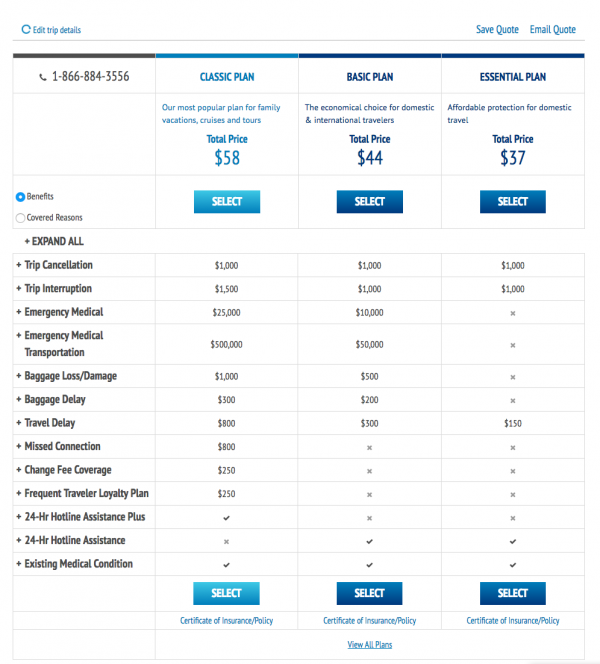Select the Essential Plan using bottom SELECT button

click(513, 593)
